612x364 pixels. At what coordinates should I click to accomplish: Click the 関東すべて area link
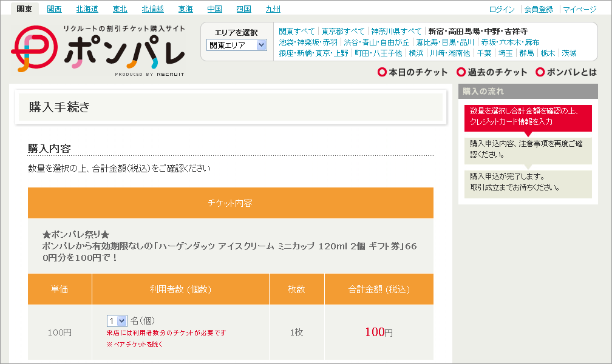pyautogui.click(x=297, y=31)
